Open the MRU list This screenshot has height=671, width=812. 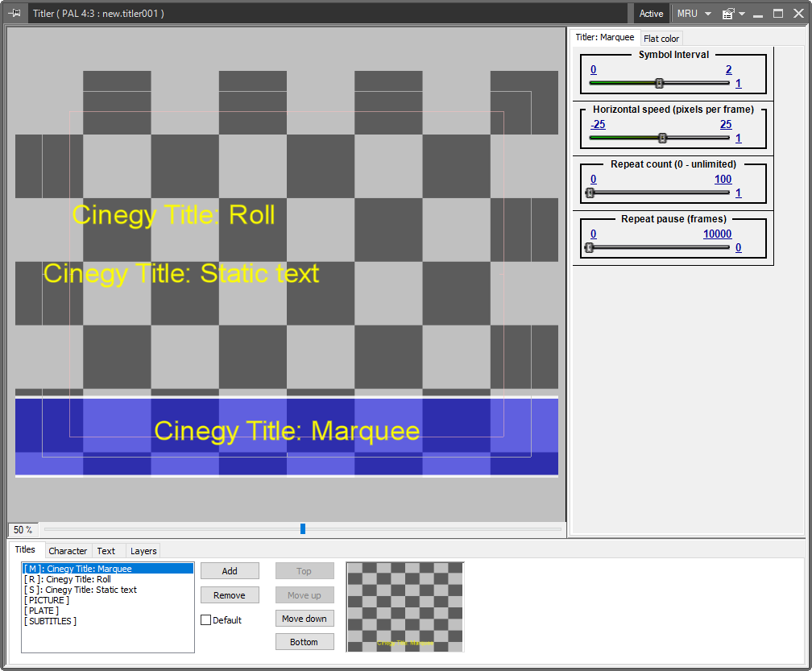tap(687, 14)
